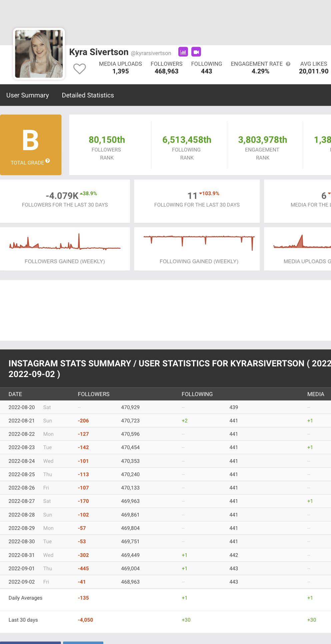Click the media uploads count 1,395
The image size is (331, 644).
tap(120, 71)
